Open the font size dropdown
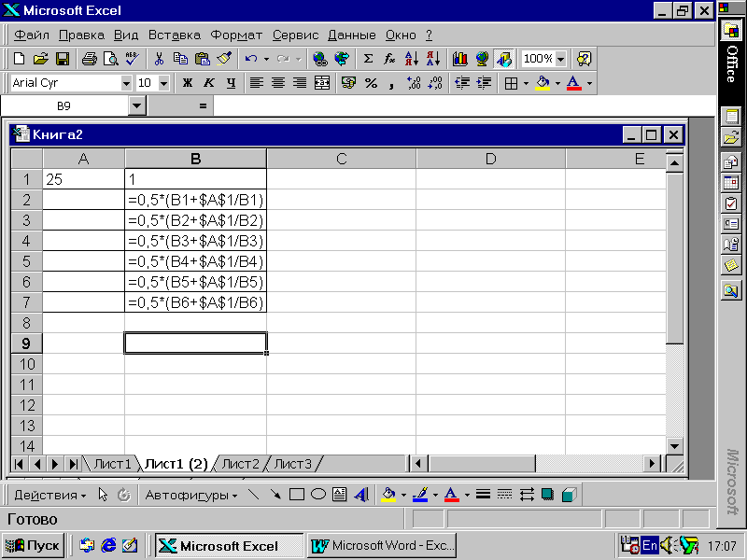The image size is (747, 560). pyautogui.click(x=163, y=83)
